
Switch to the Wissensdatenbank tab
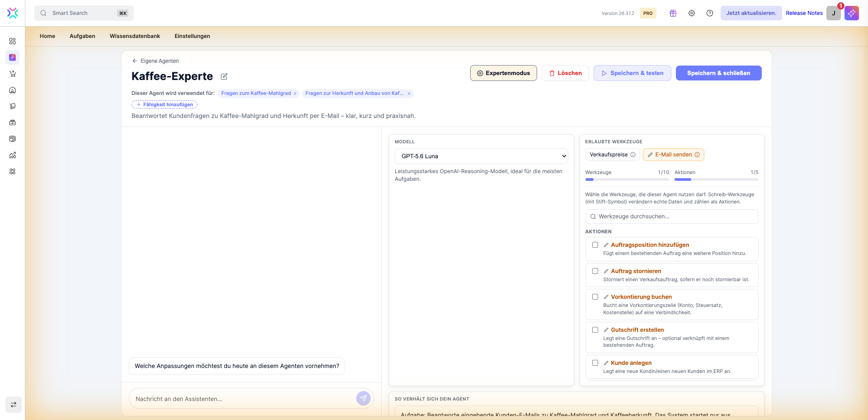point(135,36)
